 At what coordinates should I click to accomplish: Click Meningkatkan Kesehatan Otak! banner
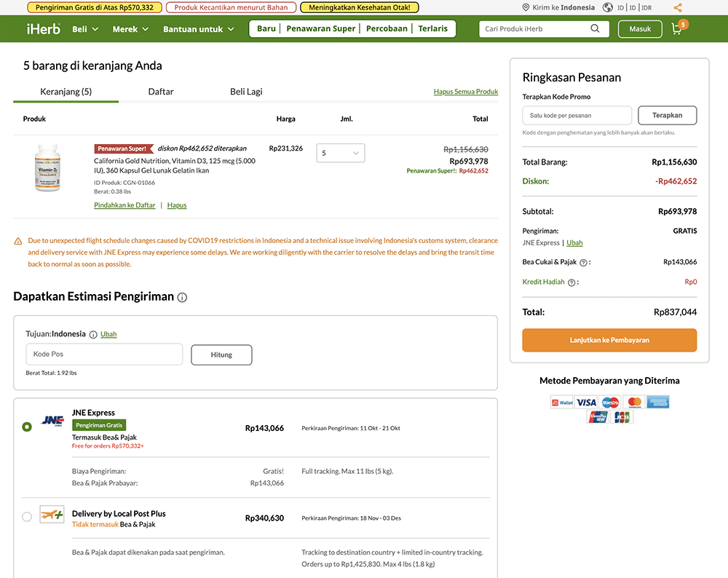360,7
